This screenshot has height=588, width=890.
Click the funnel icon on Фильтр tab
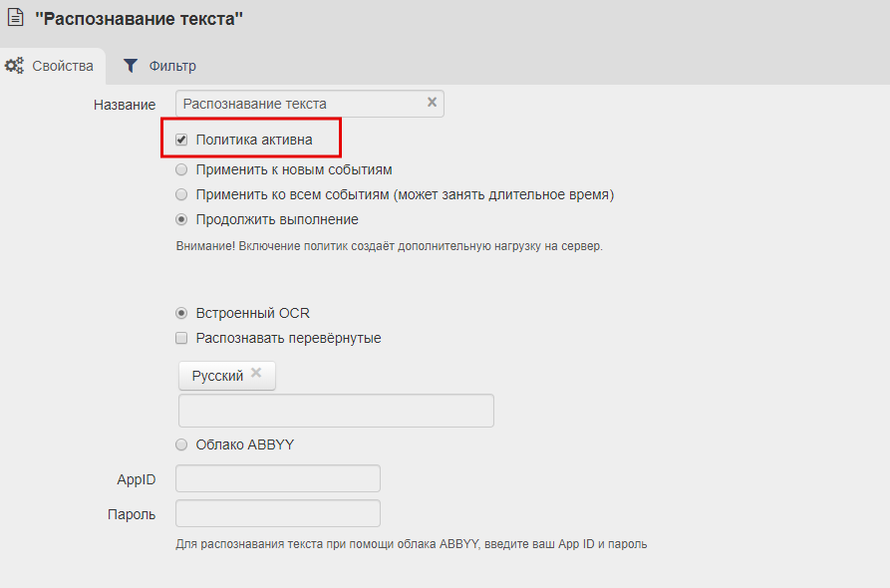(130, 66)
